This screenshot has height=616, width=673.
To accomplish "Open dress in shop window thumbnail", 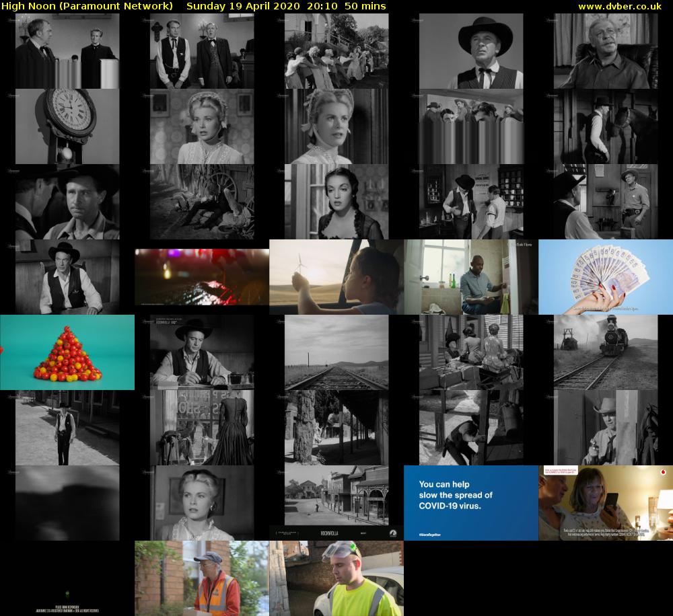I will click(202, 428).
